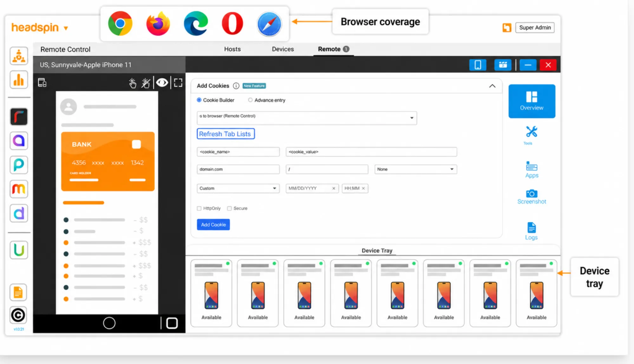Check the Secure checkbox
The width and height of the screenshot is (634, 364).
tap(229, 208)
